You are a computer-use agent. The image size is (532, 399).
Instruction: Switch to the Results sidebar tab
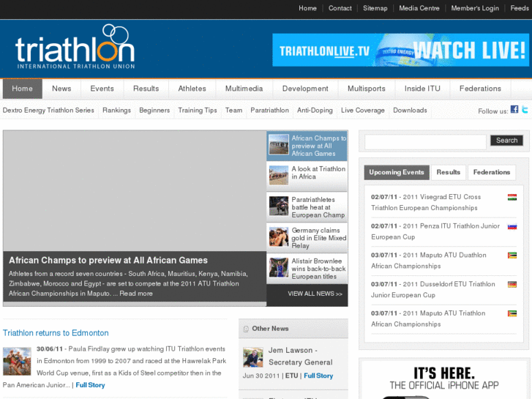coord(449,173)
